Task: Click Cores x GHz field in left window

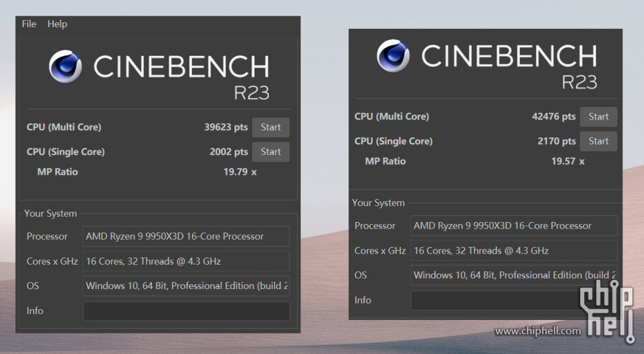Action: [x=187, y=261]
